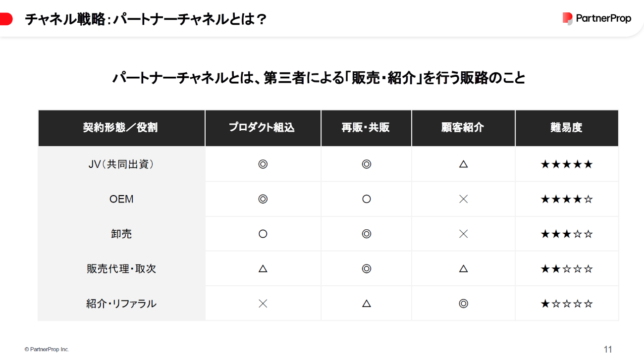Click single circle in 卸売 プロダクト組込 cell
The width and height of the screenshot is (644, 362).
click(x=263, y=234)
